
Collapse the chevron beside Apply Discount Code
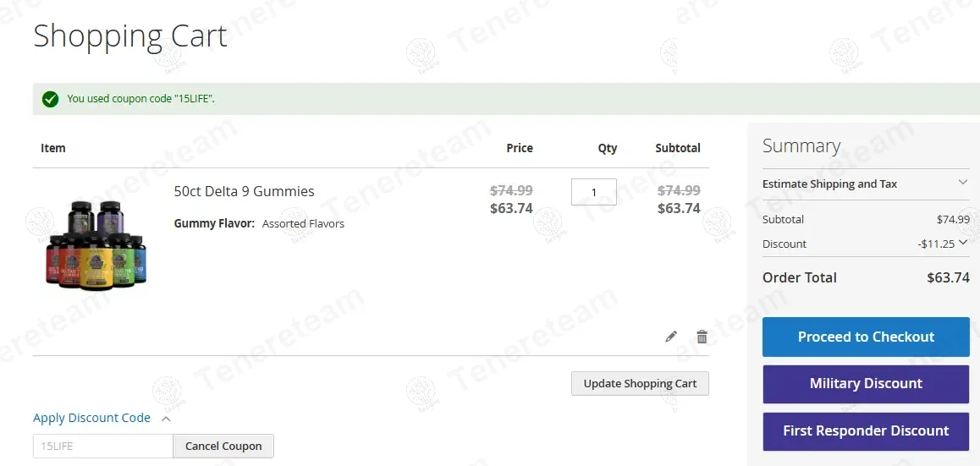166,418
